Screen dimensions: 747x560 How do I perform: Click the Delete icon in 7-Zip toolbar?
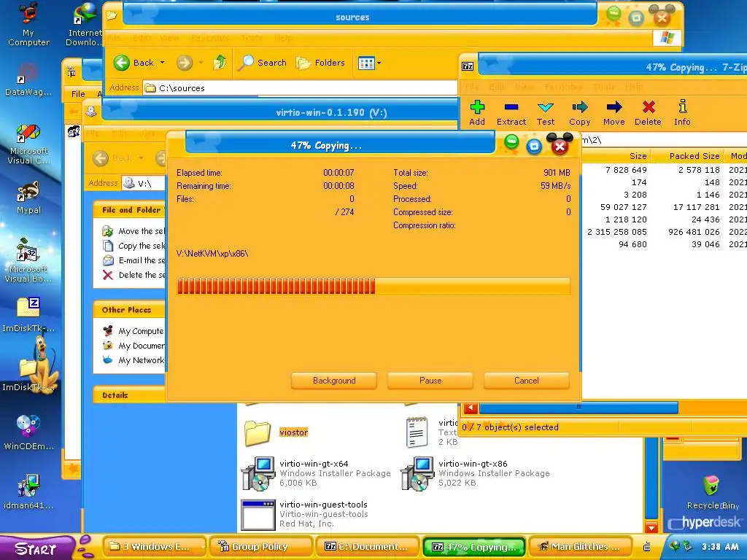[x=648, y=113]
